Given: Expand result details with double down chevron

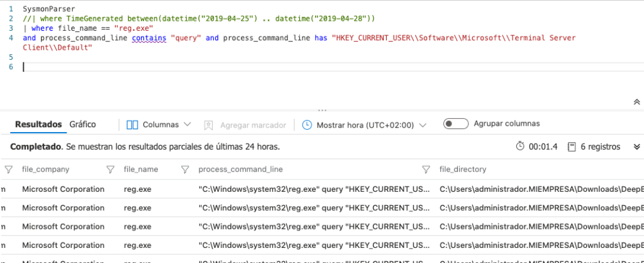Looking at the screenshot, I should tap(635, 147).
